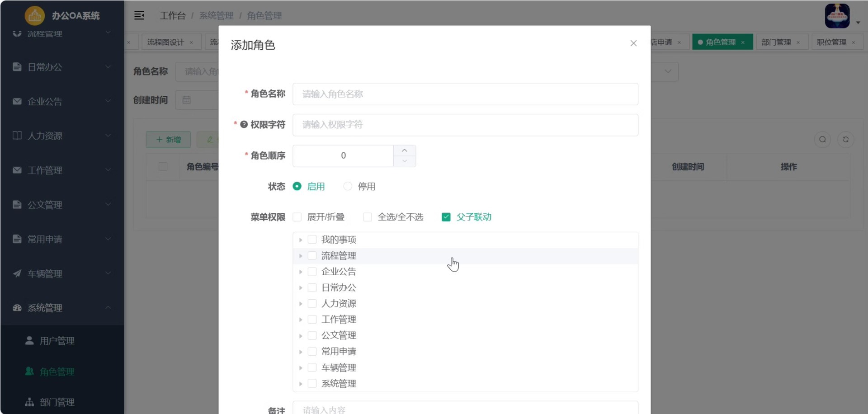Switch to the 部门管理 tab
Viewport: 868px width, 414px height.
tap(776, 42)
